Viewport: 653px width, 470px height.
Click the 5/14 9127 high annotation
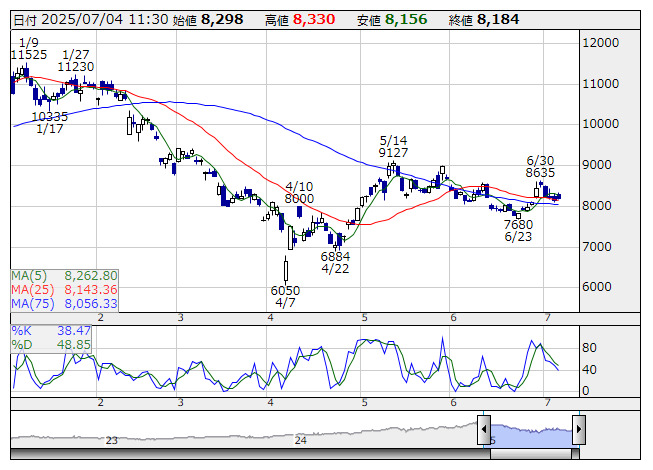click(393, 147)
